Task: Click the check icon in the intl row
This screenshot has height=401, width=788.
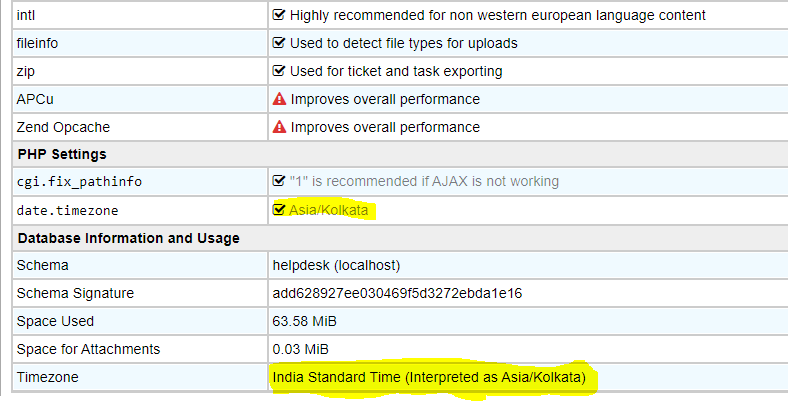Action: 279,15
